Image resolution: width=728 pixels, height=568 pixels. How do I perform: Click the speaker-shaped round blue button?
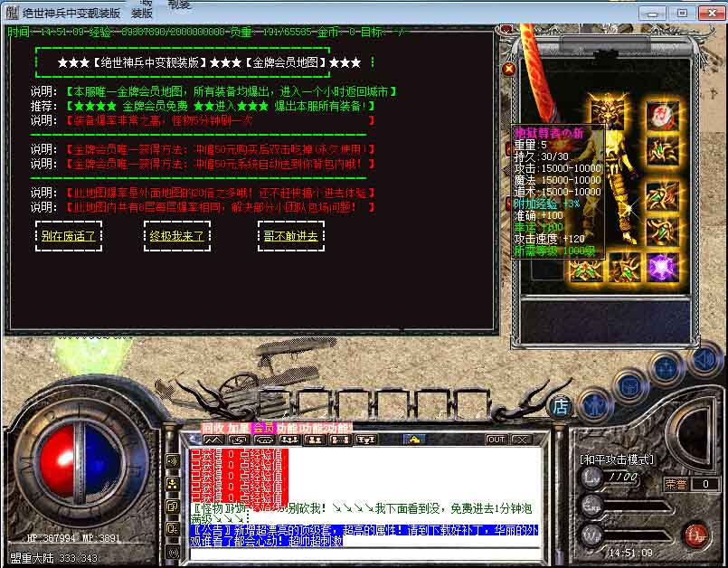tap(704, 360)
